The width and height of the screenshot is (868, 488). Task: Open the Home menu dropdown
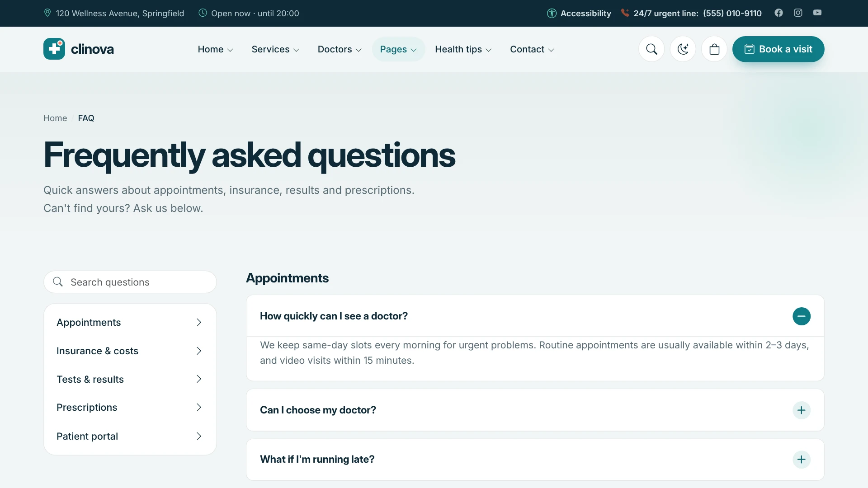point(216,49)
